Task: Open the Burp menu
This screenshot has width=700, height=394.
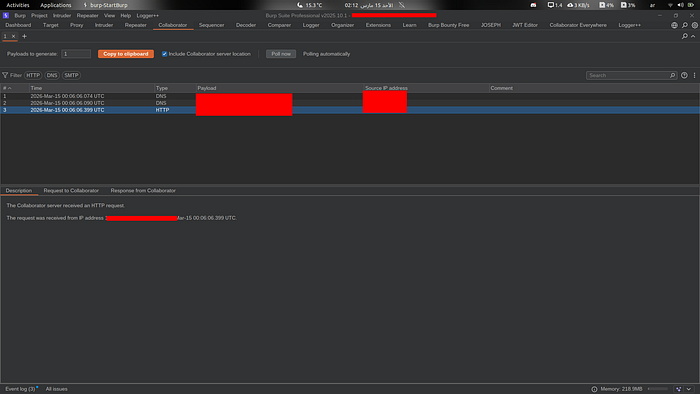Action: (20, 16)
